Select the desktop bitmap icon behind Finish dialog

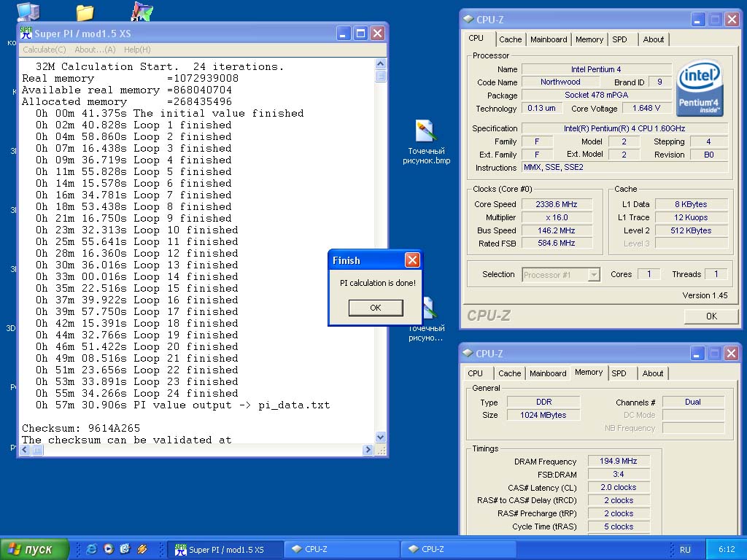(427, 319)
